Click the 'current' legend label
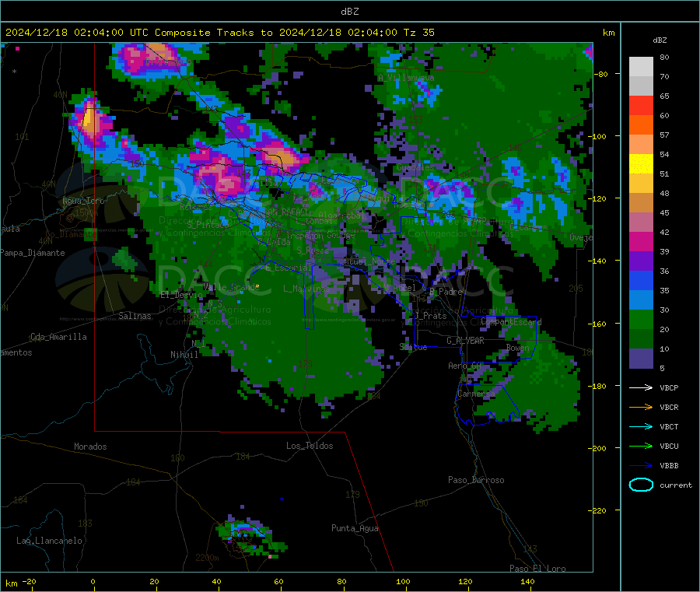Screen dimensions: 700x592 tap(676, 485)
